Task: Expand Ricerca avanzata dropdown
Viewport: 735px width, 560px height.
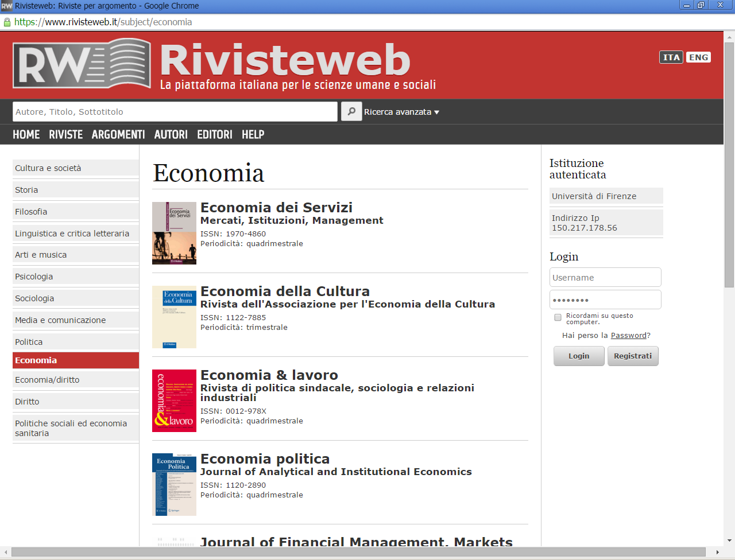Action: tap(401, 112)
